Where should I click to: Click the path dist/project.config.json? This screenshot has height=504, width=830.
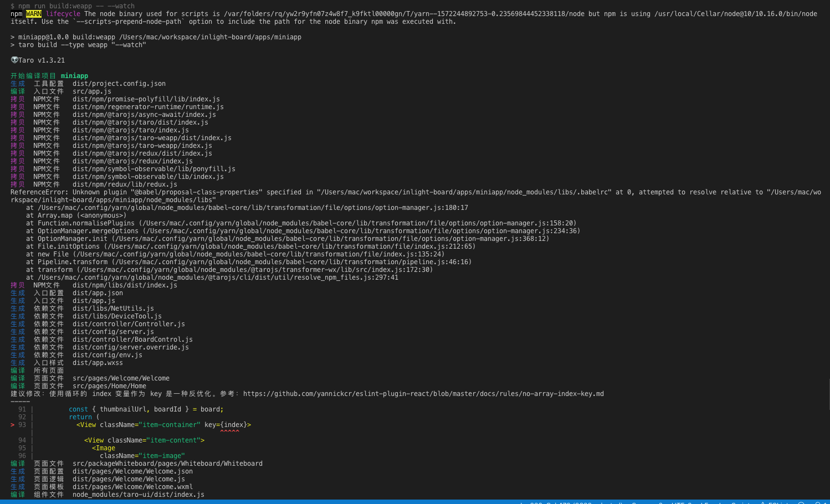click(x=119, y=84)
